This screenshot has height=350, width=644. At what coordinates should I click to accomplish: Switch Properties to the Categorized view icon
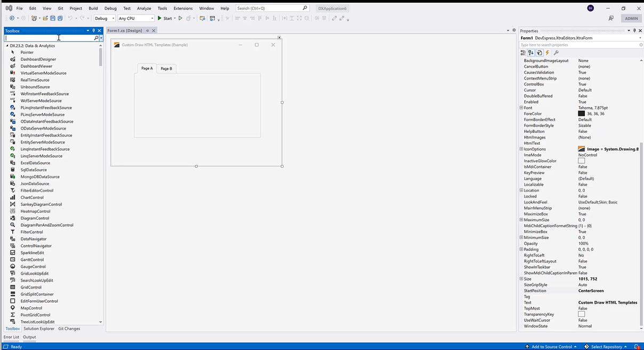coord(524,53)
